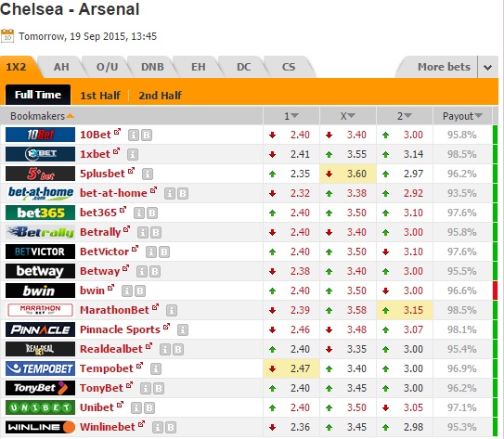
Task: Select the 1st Half odds view
Action: (x=100, y=96)
